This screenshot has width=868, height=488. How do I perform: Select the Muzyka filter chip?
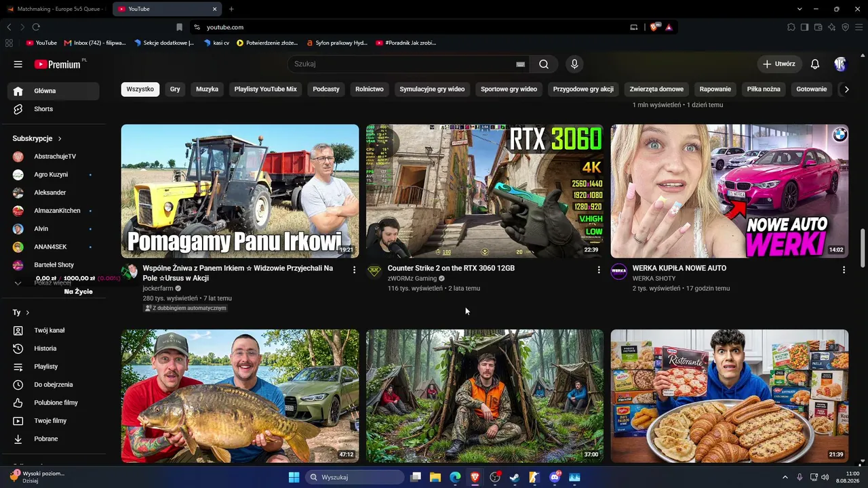[207, 89]
